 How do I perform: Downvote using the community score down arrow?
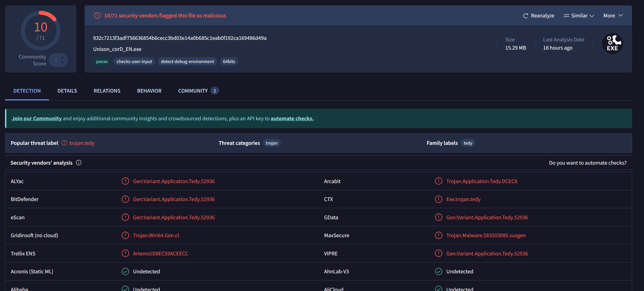[63, 63]
